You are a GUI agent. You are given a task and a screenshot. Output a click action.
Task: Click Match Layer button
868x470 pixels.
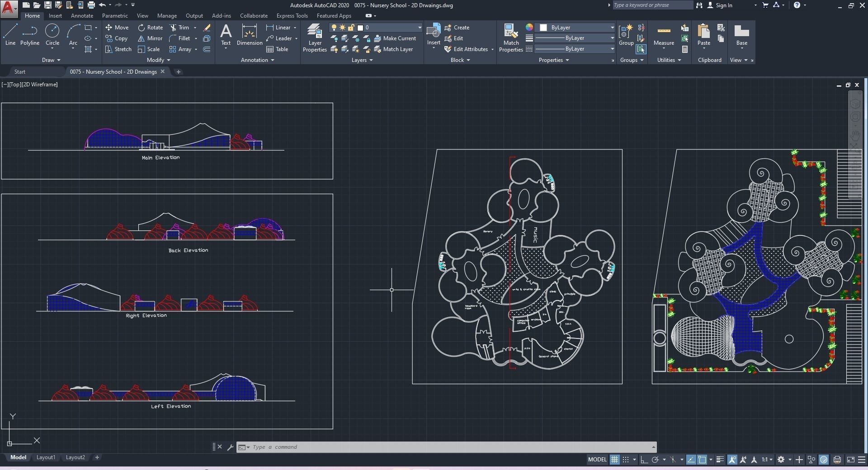(x=393, y=49)
